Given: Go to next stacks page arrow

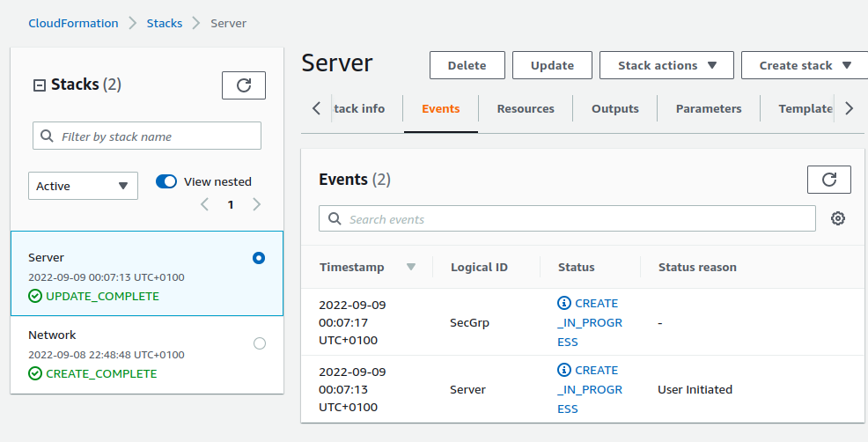Looking at the screenshot, I should coord(256,204).
